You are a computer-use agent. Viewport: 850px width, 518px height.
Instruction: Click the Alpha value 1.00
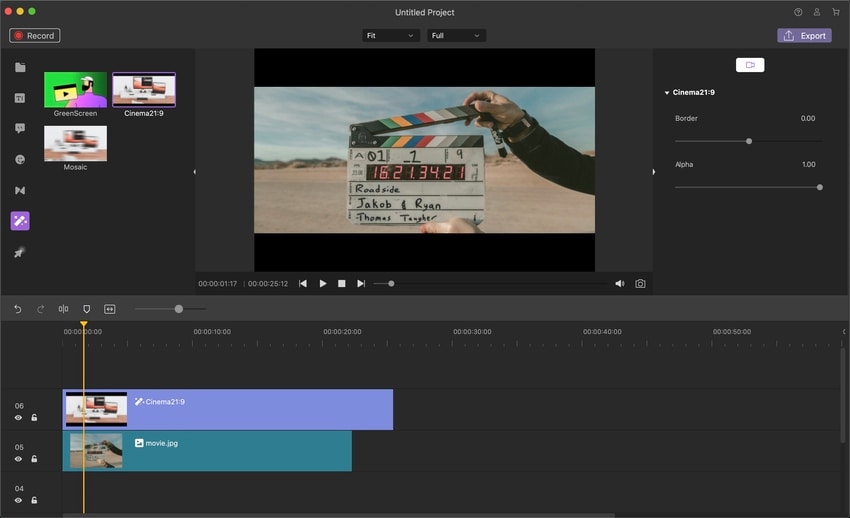pos(808,164)
